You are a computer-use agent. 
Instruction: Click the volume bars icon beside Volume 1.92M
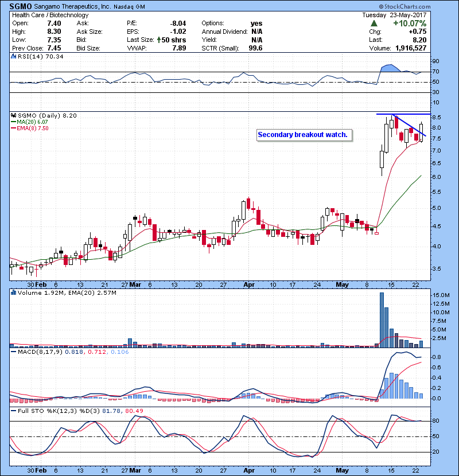[x=13, y=292]
